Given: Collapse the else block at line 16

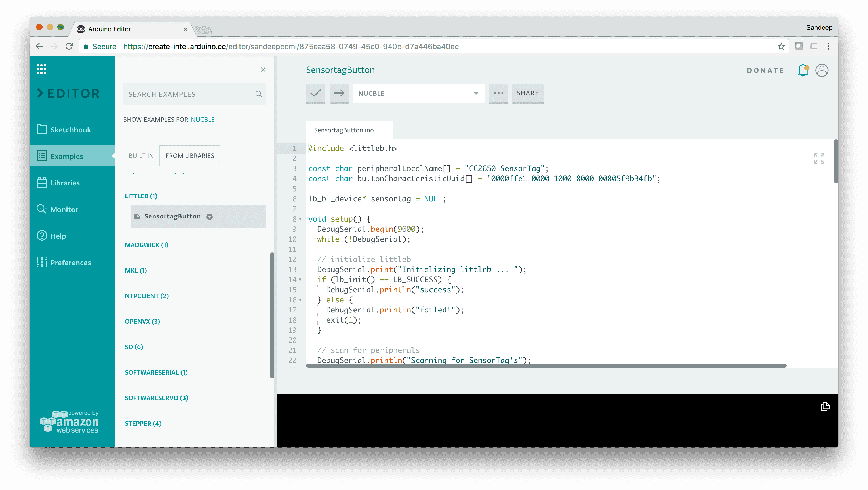Looking at the screenshot, I should (300, 300).
